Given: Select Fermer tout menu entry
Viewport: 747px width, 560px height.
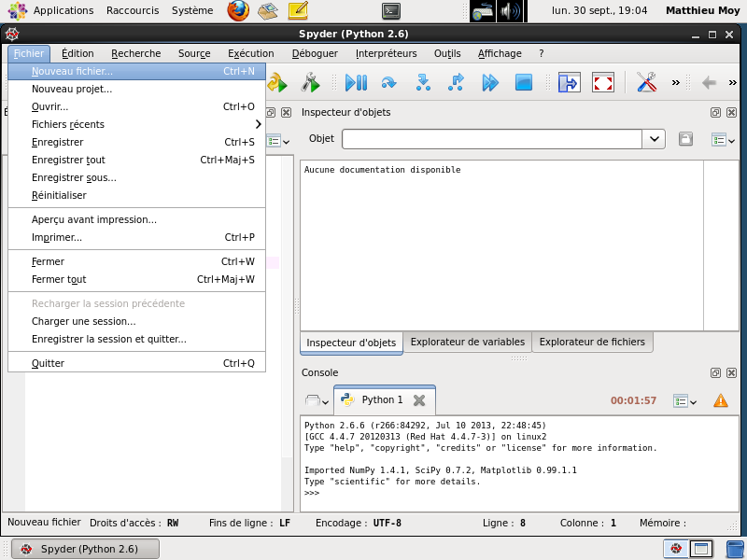Looking at the screenshot, I should tap(136, 279).
